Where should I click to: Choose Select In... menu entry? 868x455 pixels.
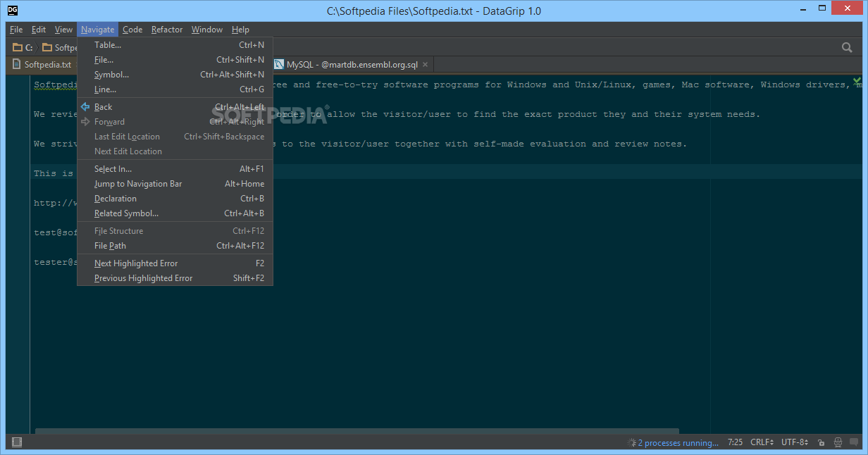point(175,169)
